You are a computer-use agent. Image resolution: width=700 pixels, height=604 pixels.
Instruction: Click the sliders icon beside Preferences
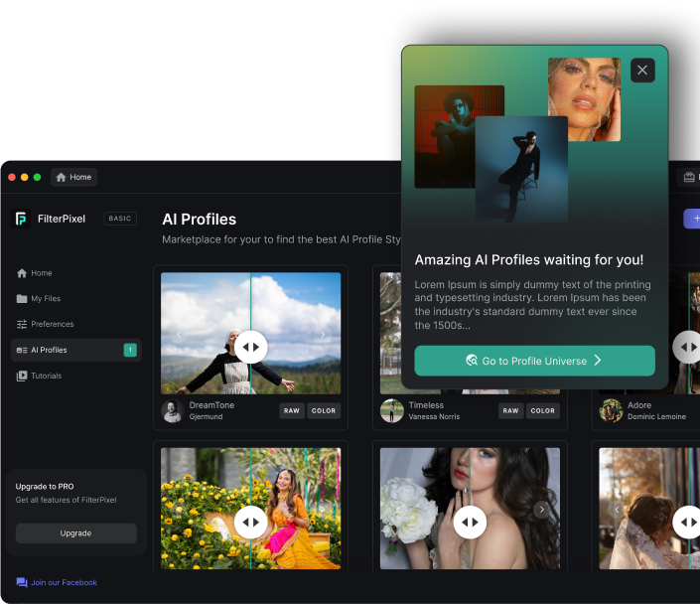coord(22,324)
